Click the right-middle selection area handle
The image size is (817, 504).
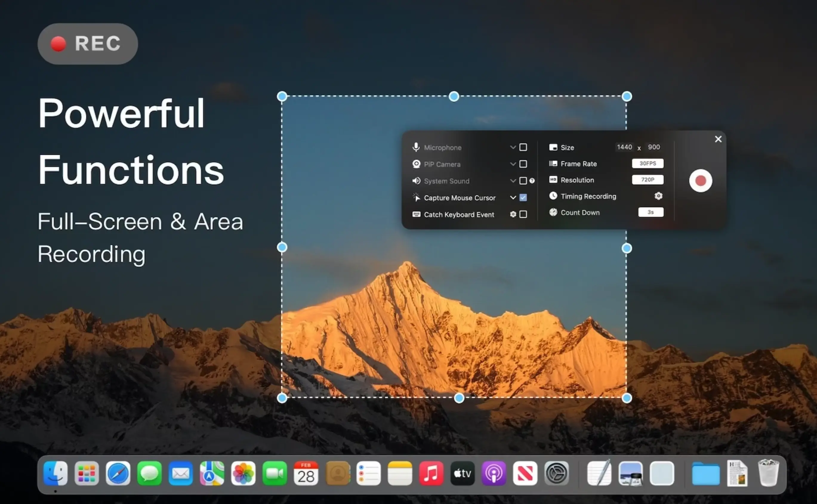[x=627, y=248]
